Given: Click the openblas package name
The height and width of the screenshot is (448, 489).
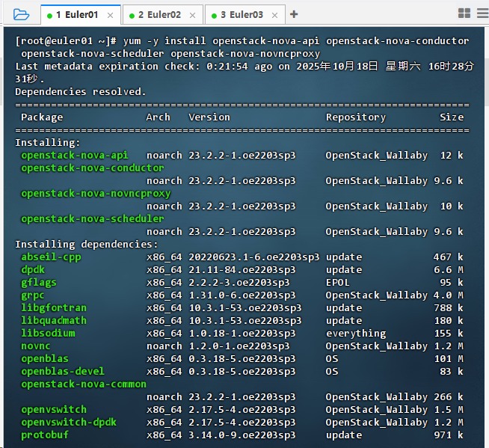Looking at the screenshot, I should pos(45,359).
